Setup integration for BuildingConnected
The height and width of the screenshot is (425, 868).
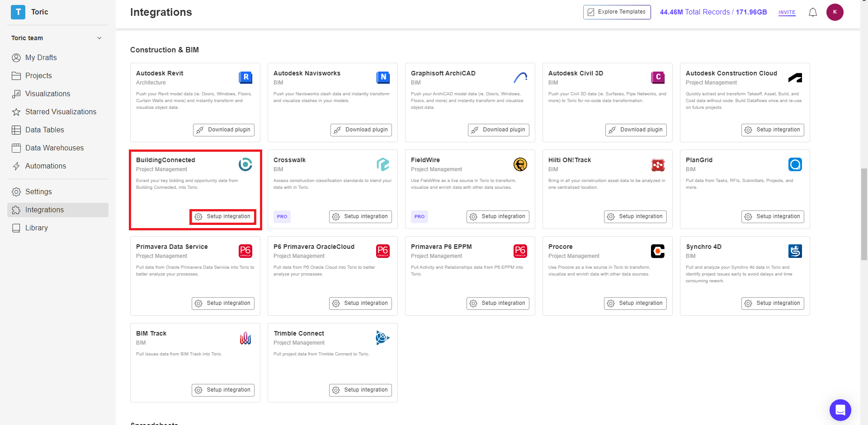click(223, 216)
